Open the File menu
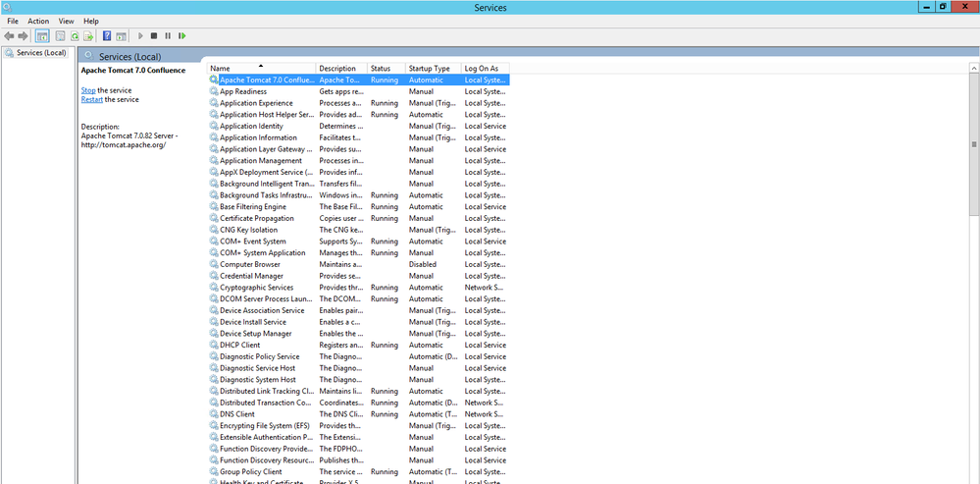 [13, 22]
